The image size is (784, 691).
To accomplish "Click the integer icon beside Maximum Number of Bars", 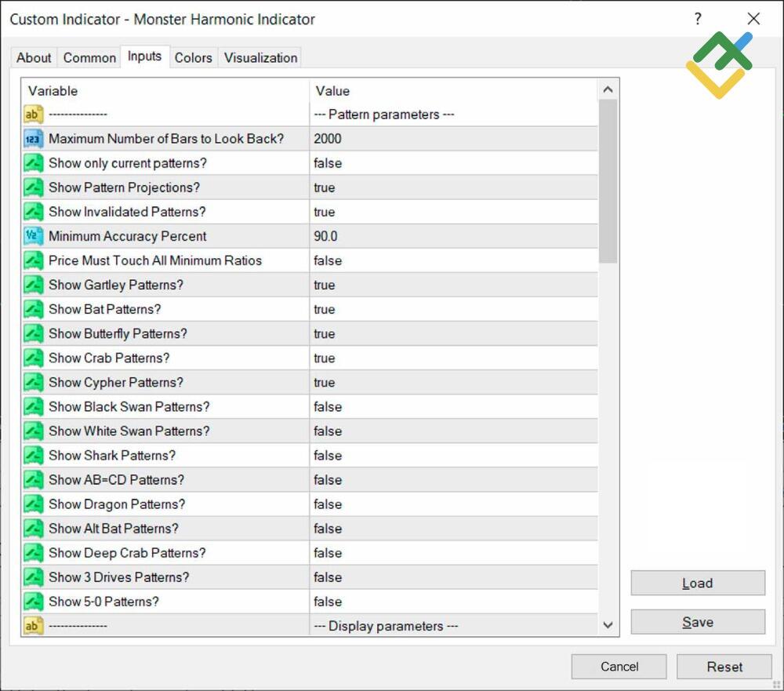I will point(33,139).
